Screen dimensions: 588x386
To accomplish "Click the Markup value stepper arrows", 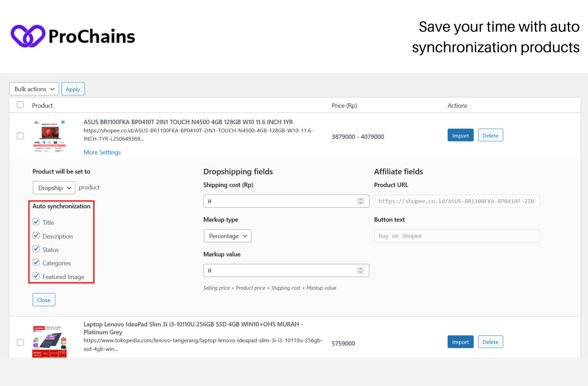I will click(361, 271).
